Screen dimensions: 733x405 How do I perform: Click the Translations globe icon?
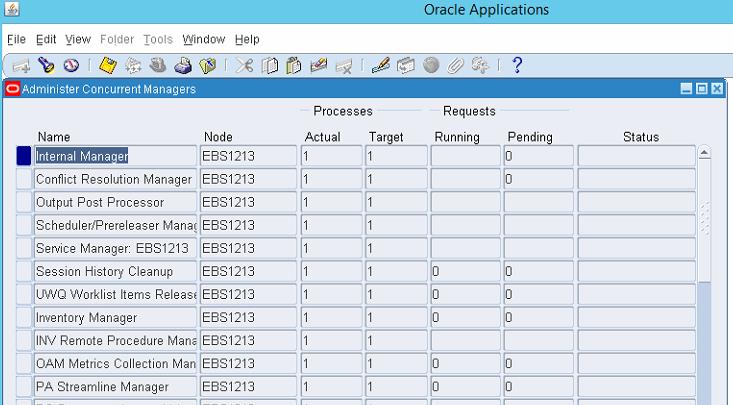click(431, 65)
